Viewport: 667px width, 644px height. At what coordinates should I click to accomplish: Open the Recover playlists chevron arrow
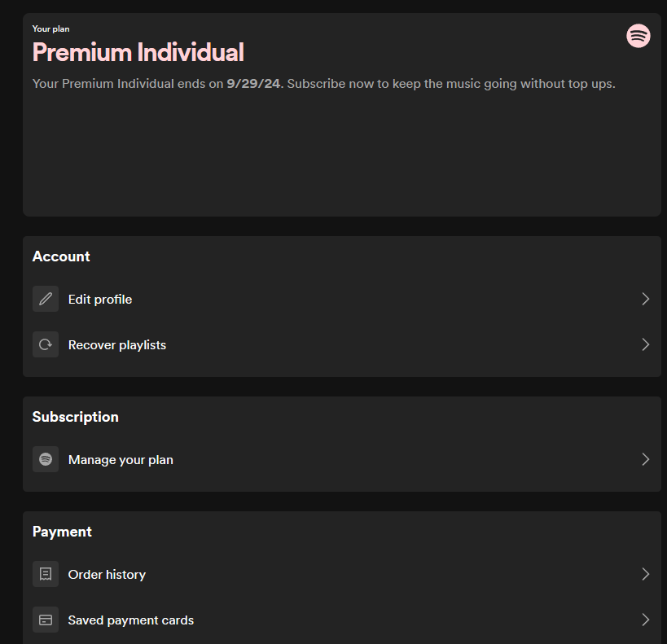pos(645,344)
